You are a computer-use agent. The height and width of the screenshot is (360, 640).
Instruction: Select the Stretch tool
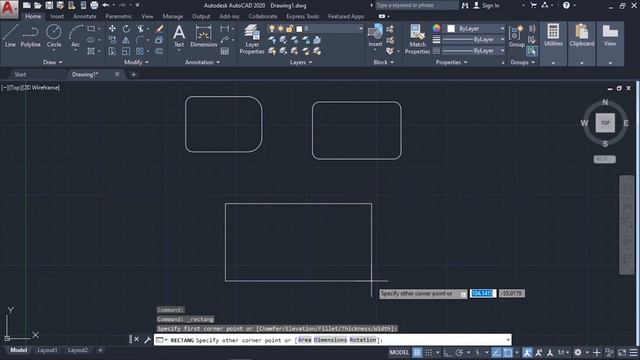tap(112, 51)
